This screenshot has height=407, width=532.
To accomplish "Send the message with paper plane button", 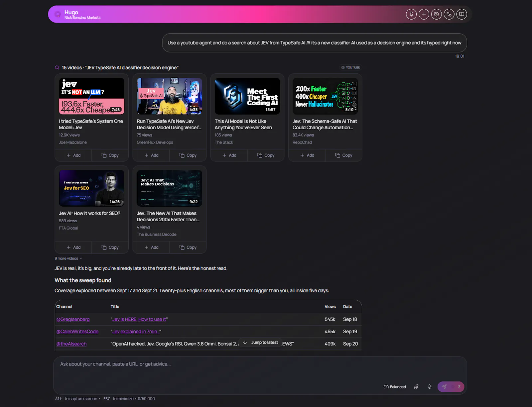I will pos(451,387).
